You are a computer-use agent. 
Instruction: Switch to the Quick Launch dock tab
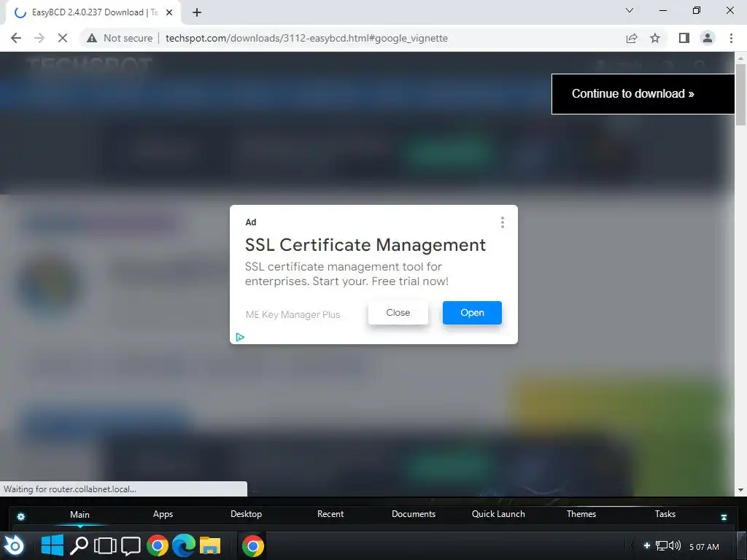(498, 514)
